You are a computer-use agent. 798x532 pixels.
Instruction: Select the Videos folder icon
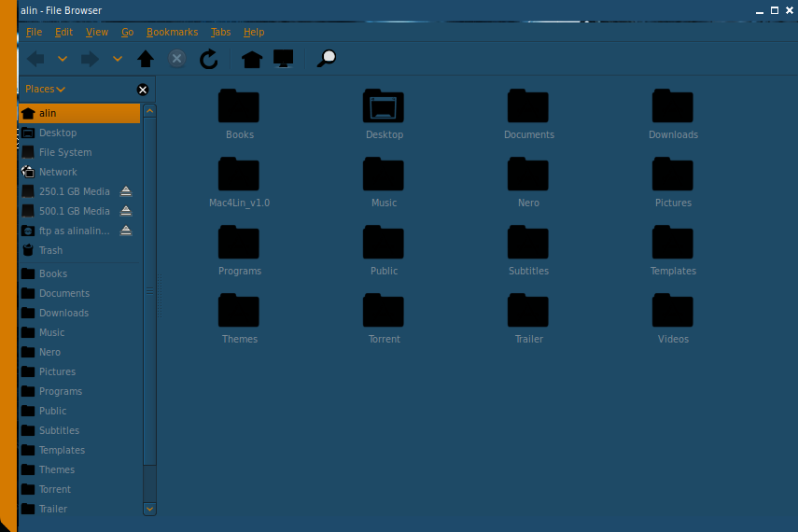(x=673, y=311)
